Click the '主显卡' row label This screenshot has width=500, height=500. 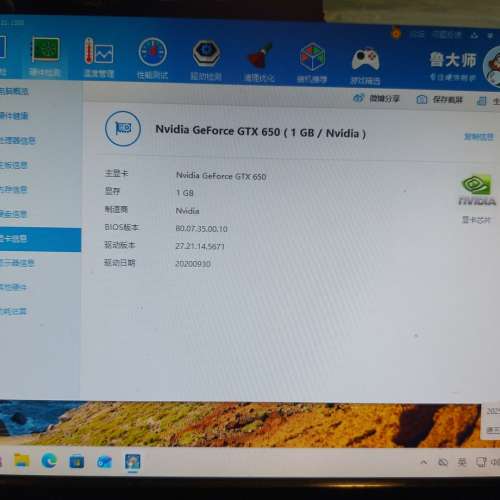[x=116, y=173]
